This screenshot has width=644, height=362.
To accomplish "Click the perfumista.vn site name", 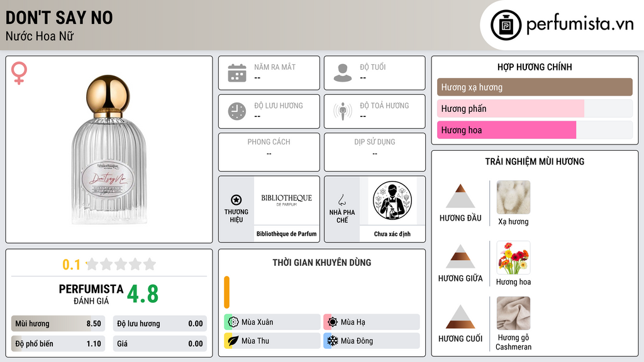I will tap(580, 24).
